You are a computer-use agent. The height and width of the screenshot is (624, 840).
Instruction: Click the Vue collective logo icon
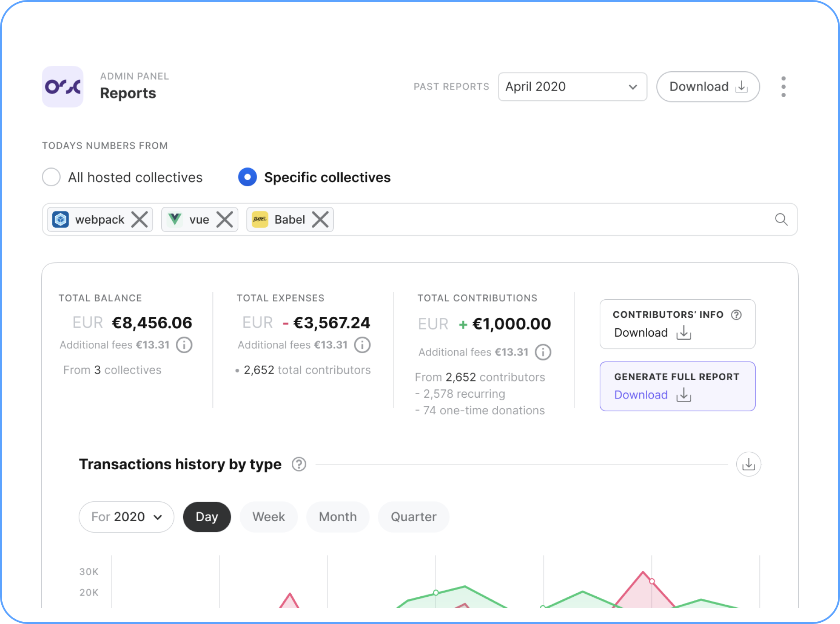click(x=175, y=219)
